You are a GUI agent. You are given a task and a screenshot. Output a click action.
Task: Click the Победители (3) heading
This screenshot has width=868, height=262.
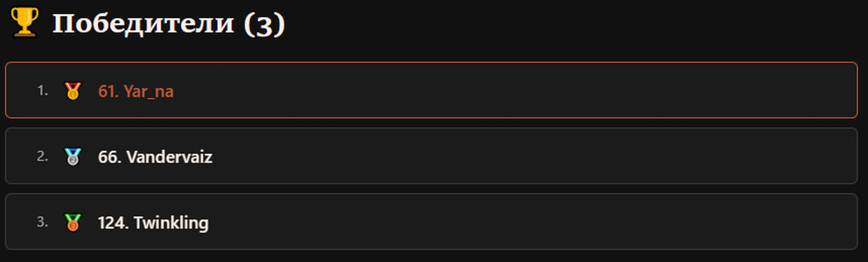(x=169, y=24)
